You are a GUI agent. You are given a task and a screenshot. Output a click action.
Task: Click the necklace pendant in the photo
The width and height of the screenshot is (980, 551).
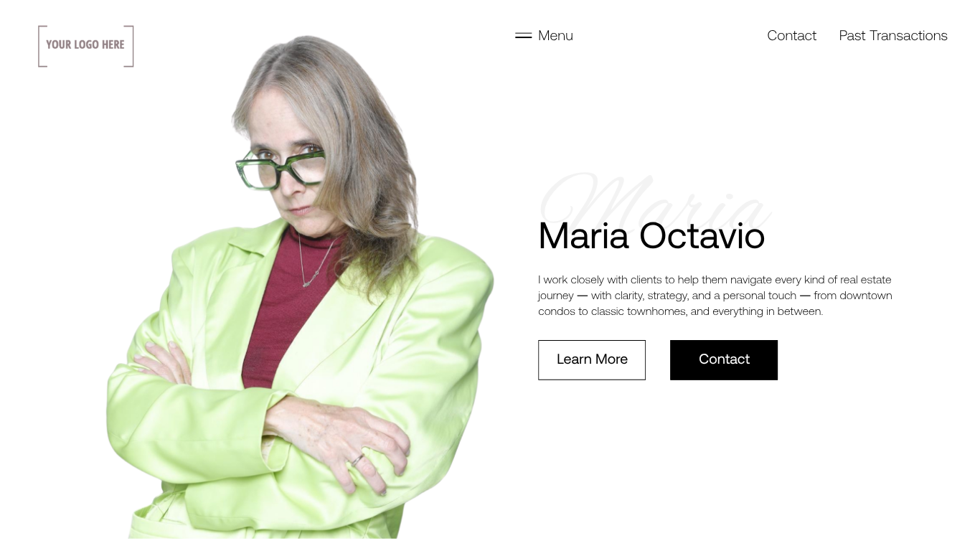pyautogui.click(x=308, y=283)
